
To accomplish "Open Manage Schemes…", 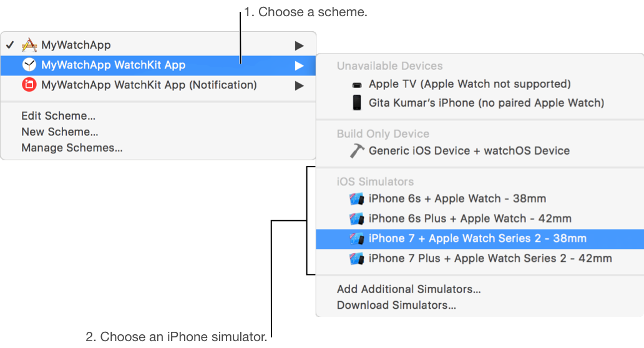I will click(x=71, y=148).
